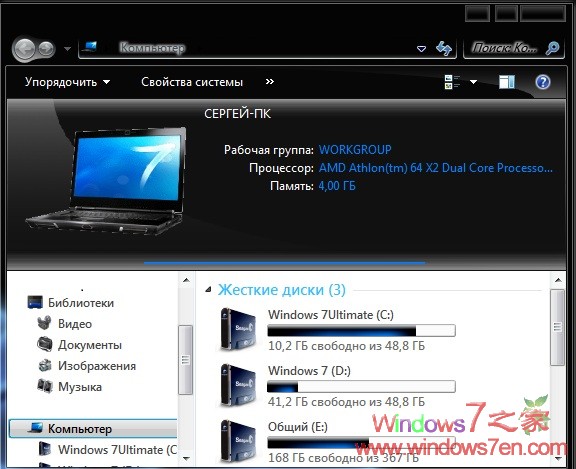Screen dimensions: 576x469
Task: Select the Windows 7 (D:) drive icon
Action: (238, 385)
